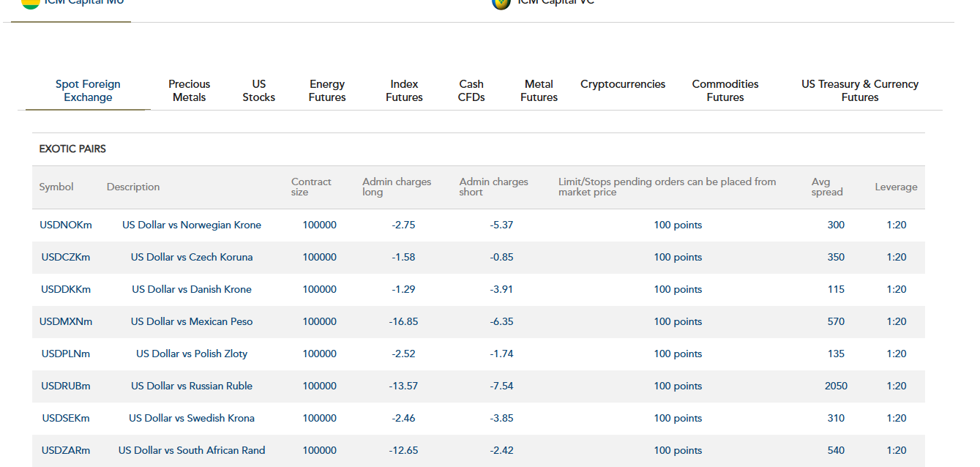
Task: Click the USDNOKm symbol
Action: tap(66, 225)
